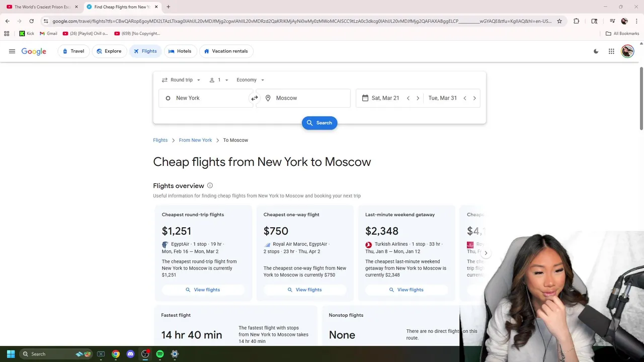Viewport: 644px width, 362px height.
Task: Bookmark this page with the star icon
Action: coord(559,21)
